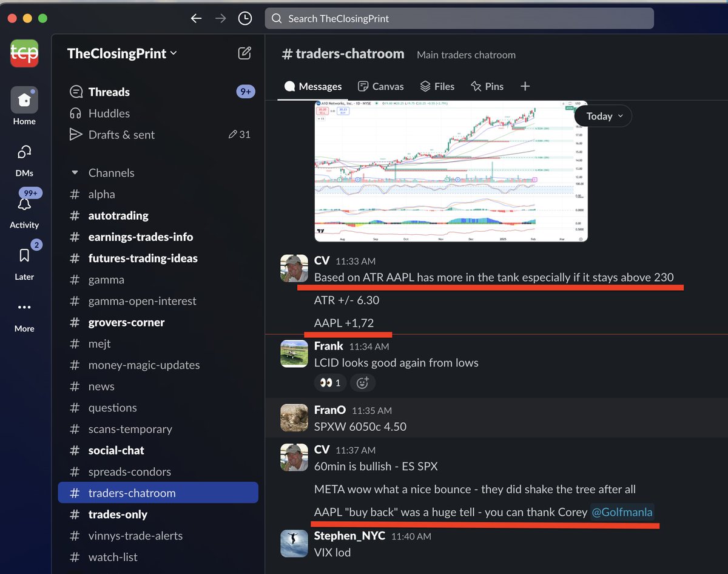The height and width of the screenshot is (574, 728).
Task: Add a reaction to Frank's message
Action: pos(363,383)
